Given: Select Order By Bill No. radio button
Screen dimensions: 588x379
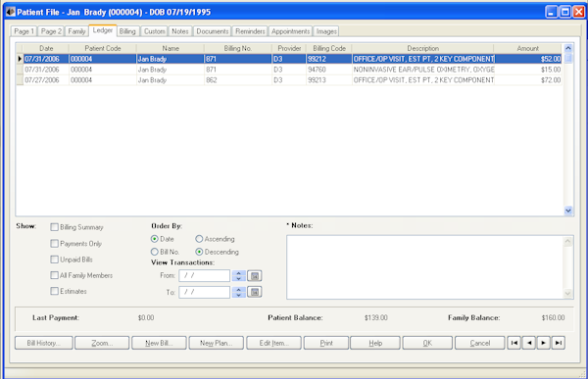Looking at the screenshot, I should 155,252.
